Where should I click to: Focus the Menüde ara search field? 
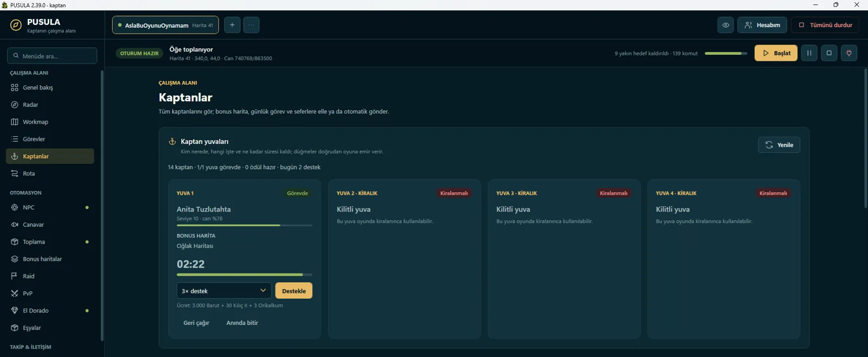point(52,56)
